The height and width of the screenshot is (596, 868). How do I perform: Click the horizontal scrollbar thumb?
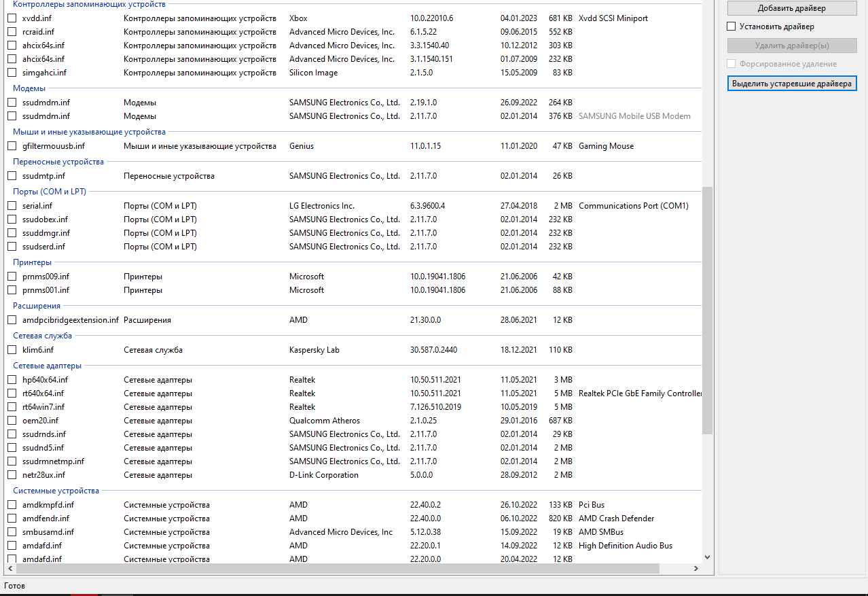coord(338,568)
